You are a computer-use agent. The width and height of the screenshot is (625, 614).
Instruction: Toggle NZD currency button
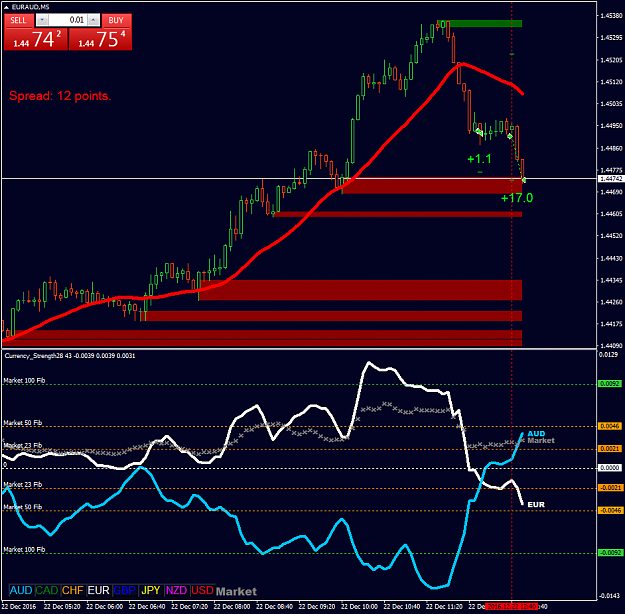click(177, 590)
